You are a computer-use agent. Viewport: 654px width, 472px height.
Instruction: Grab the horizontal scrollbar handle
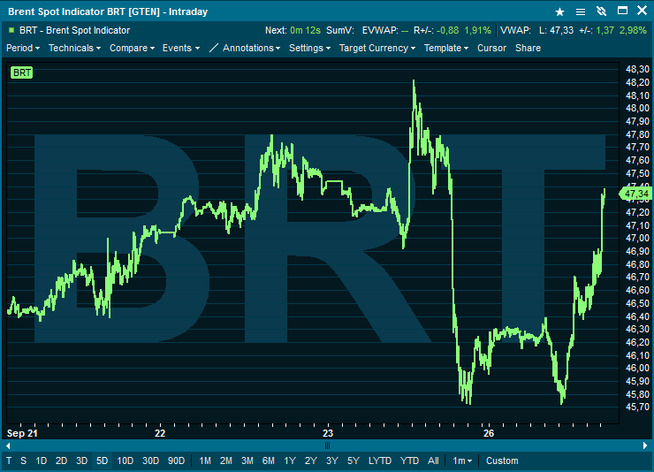(x=327, y=445)
